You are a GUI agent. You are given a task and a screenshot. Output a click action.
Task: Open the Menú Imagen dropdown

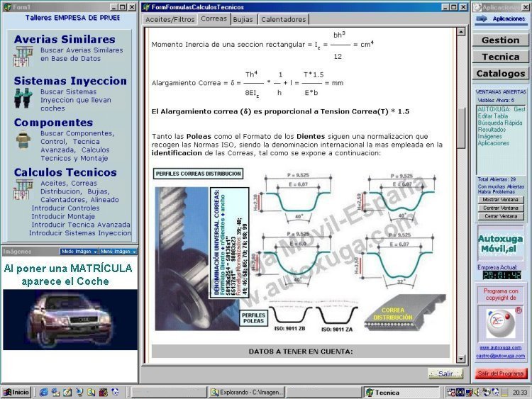118,252
